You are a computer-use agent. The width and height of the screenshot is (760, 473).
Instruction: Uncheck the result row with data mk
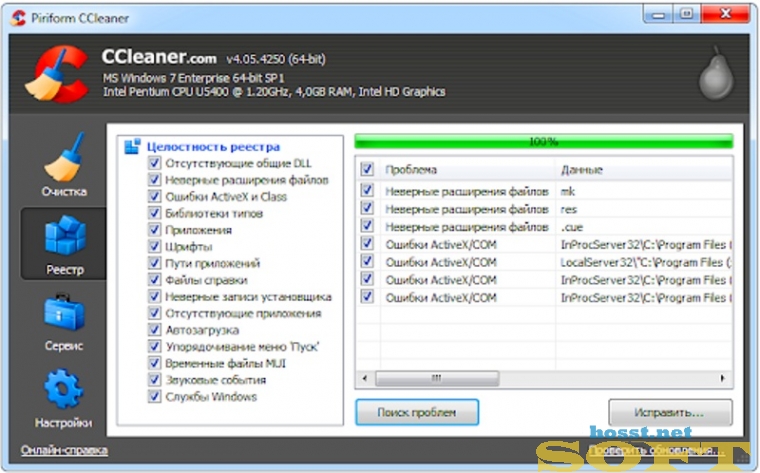click(x=367, y=190)
